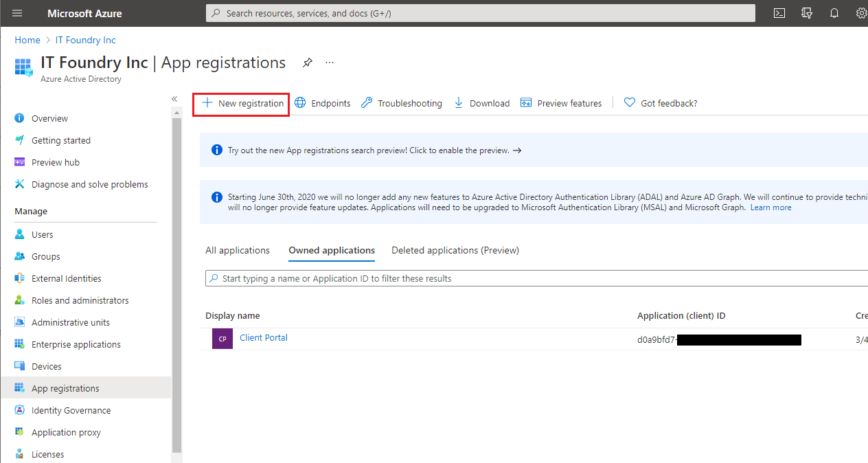Screen dimensions: 868x463
Task: Open the Client Portal app registration
Action: [263, 338]
